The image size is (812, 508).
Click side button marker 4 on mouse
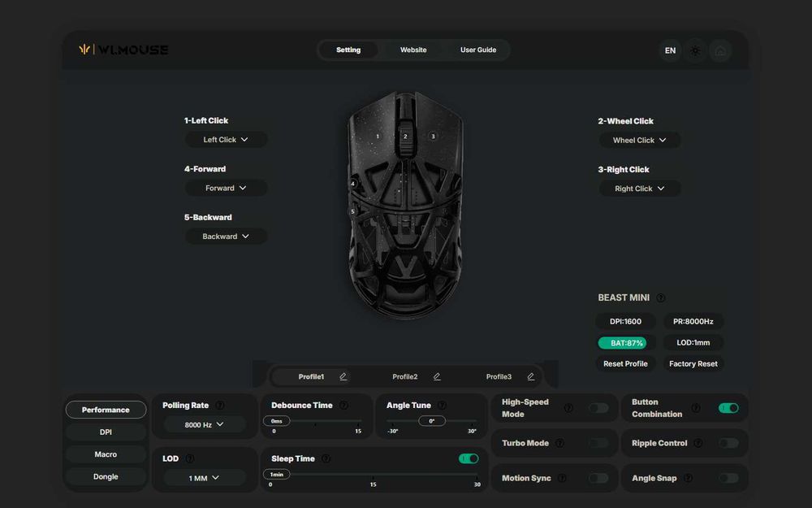click(x=352, y=184)
